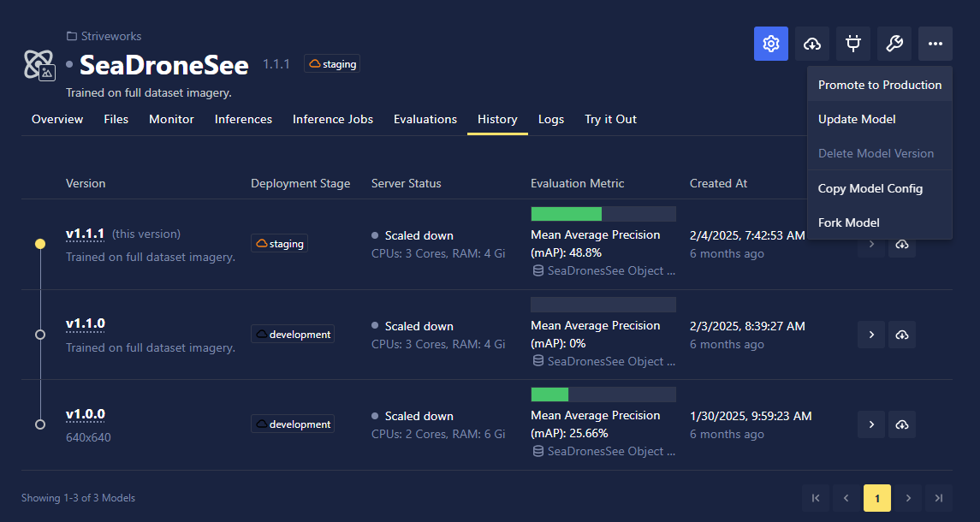
Task: Open version v1.1.0 link
Action: pos(85,323)
